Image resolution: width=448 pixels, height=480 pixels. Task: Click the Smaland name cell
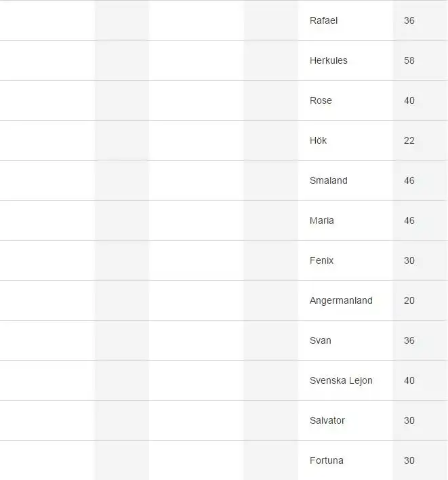(x=328, y=180)
